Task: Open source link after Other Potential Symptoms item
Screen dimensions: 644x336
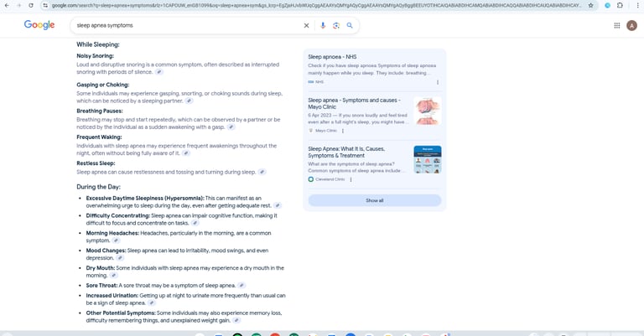Action: (236, 321)
